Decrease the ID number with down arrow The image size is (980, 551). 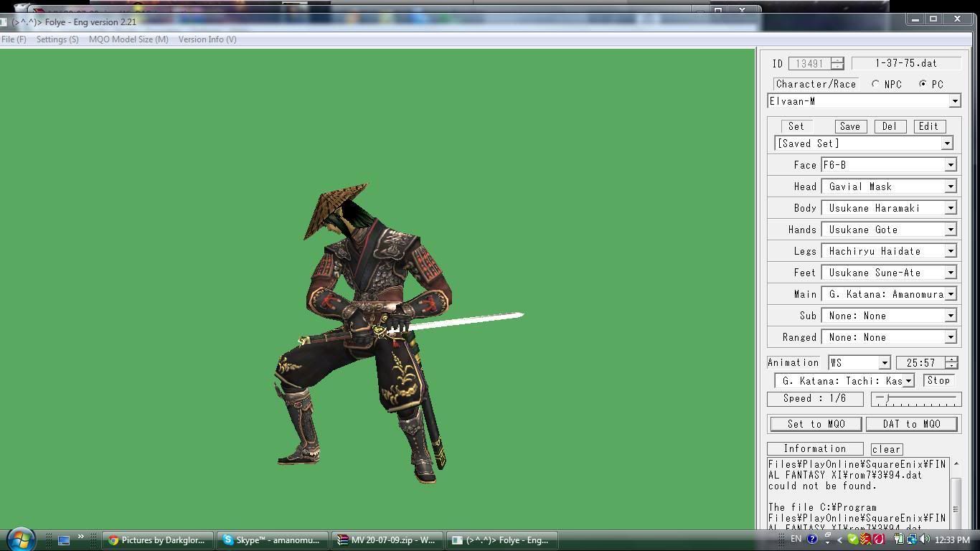[837, 67]
